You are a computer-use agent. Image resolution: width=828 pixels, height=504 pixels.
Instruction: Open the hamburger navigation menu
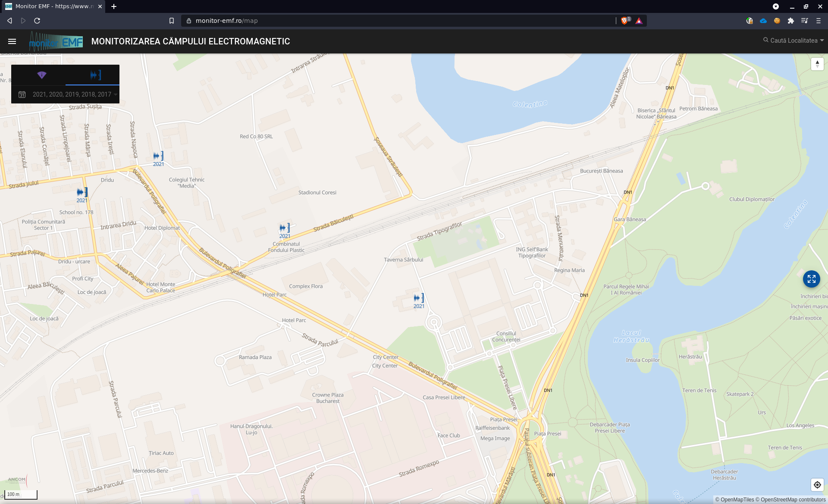(12, 41)
